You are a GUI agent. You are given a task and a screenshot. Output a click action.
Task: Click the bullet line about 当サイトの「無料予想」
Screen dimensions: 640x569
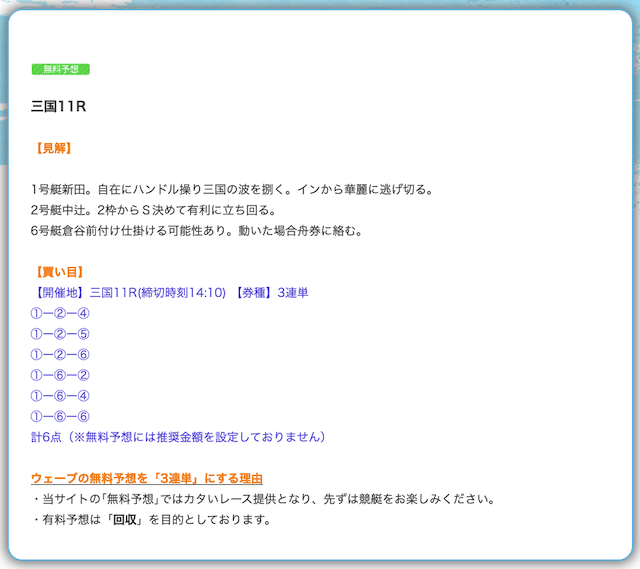[264, 499]
